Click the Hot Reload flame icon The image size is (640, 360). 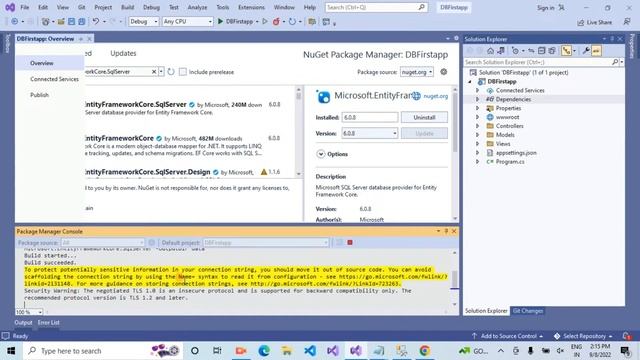(276, 22)
